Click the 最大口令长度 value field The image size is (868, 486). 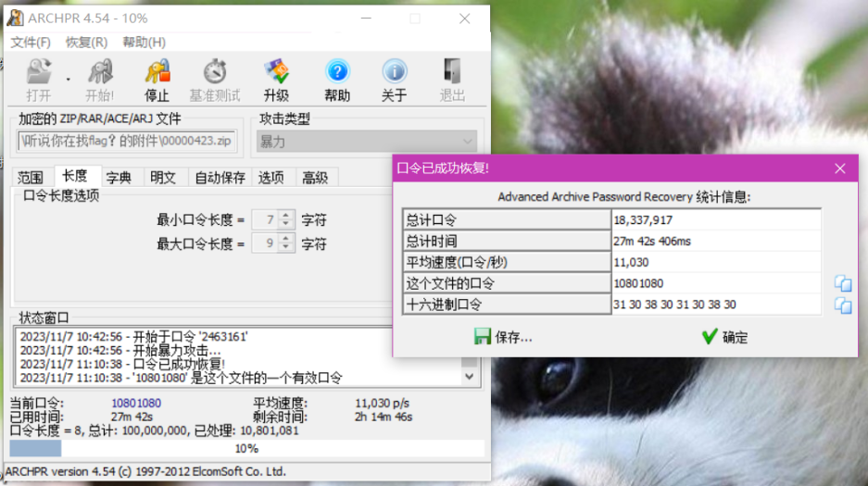tap(266, 243)
